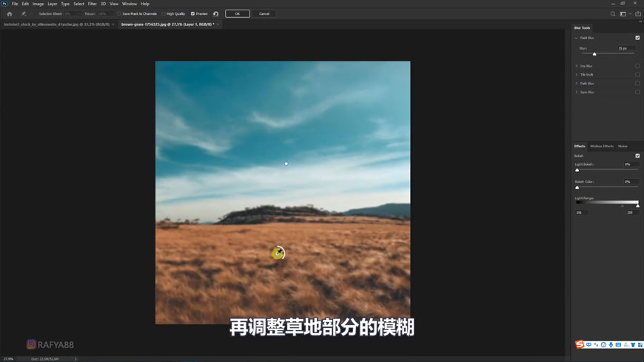Click the Cancel button
The width and height of the screenshot is (644, 362).
[x=264, y=13]
